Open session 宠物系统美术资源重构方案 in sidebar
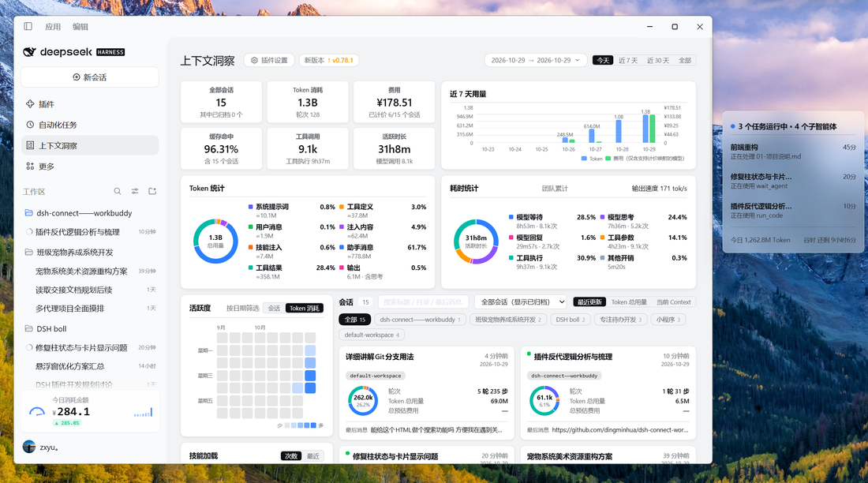868x483 pixels. pos(90,271)
